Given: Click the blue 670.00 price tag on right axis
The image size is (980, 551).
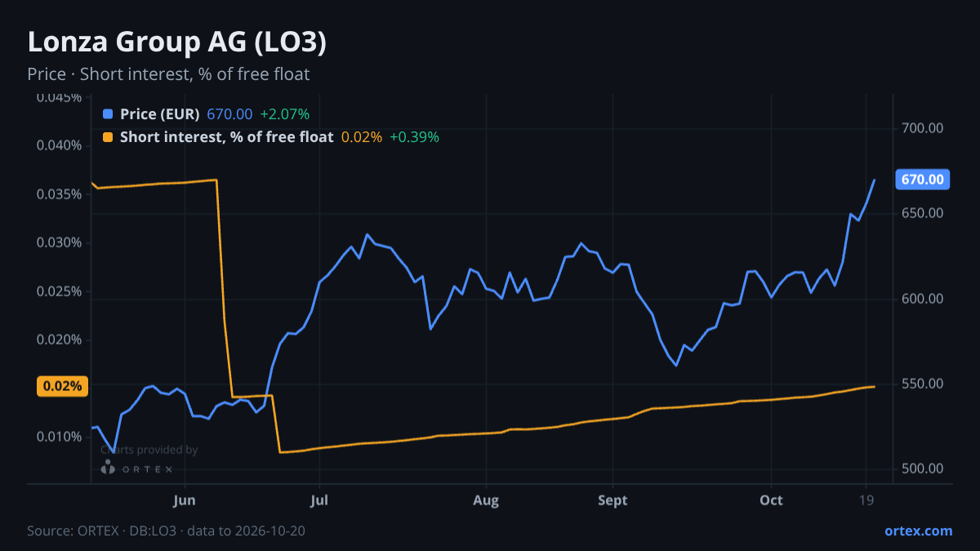Looking at the screenshot, I should click(x=922, y=180).
